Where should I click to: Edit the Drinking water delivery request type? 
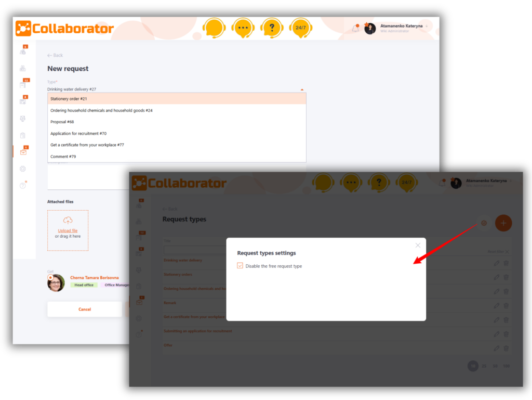[496, 263]
